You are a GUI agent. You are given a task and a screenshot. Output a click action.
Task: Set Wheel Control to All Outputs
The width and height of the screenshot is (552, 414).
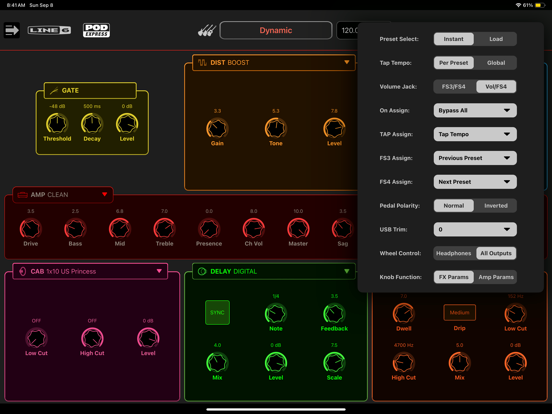click(496, 253)
